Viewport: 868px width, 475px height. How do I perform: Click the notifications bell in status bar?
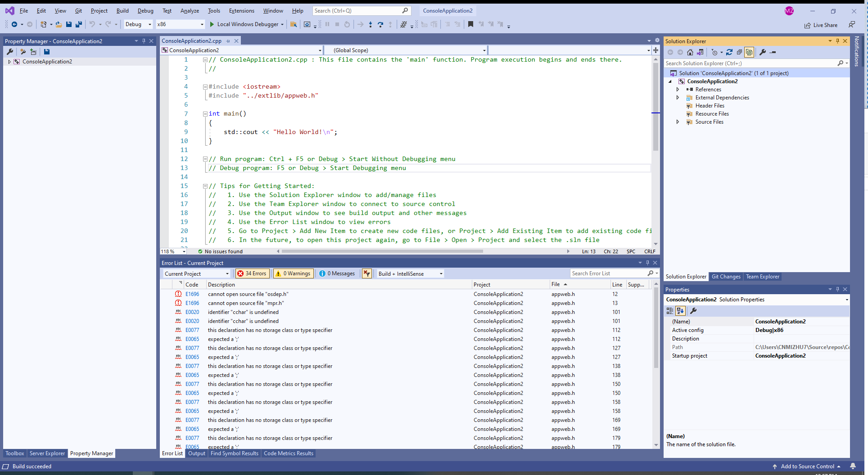point(853,466)
